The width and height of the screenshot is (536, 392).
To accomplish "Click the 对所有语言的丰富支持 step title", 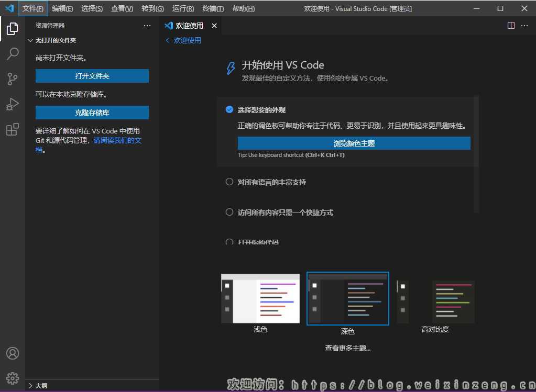I will point(272,182).
